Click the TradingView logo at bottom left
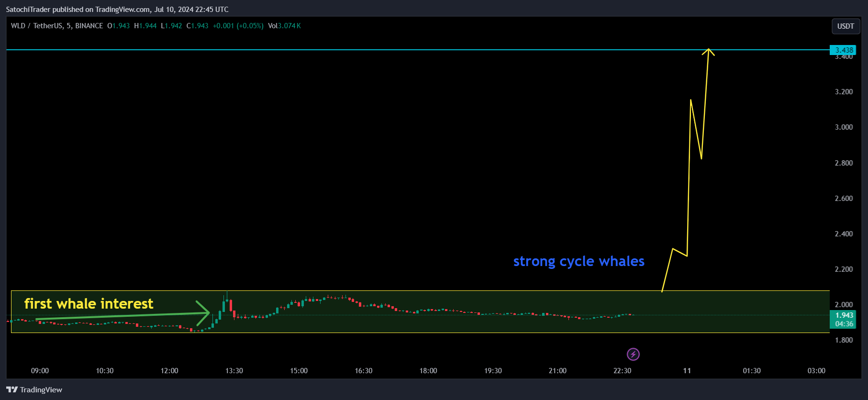The image size is (868, 400). pos(34,389)
